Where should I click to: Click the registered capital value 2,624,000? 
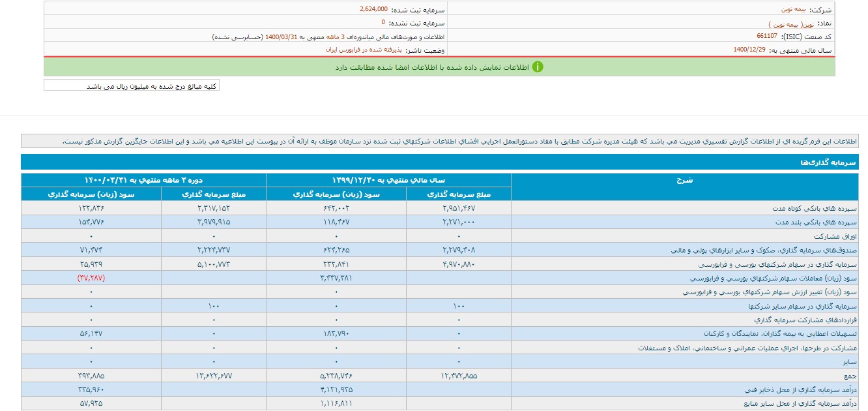[373, 9]
